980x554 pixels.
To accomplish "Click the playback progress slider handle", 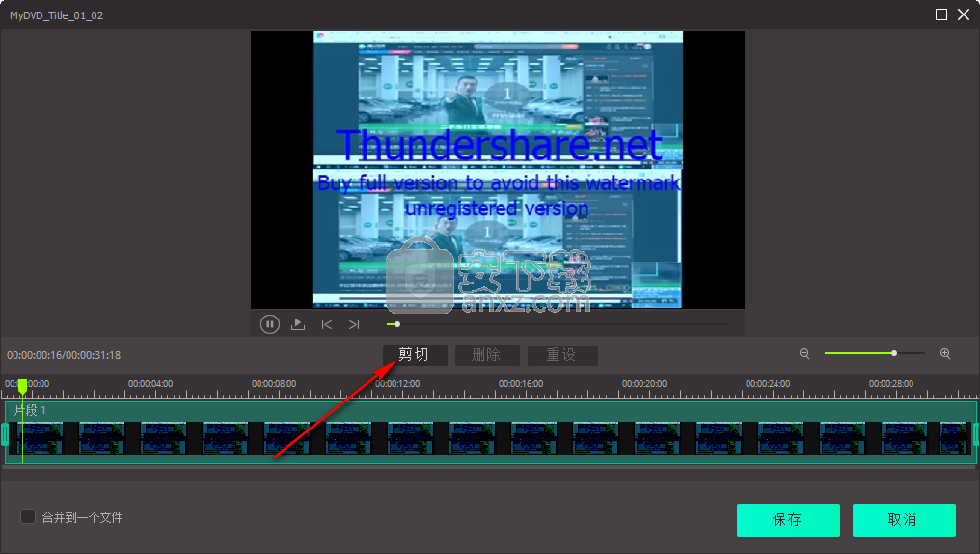I will (x=396, y=324).
